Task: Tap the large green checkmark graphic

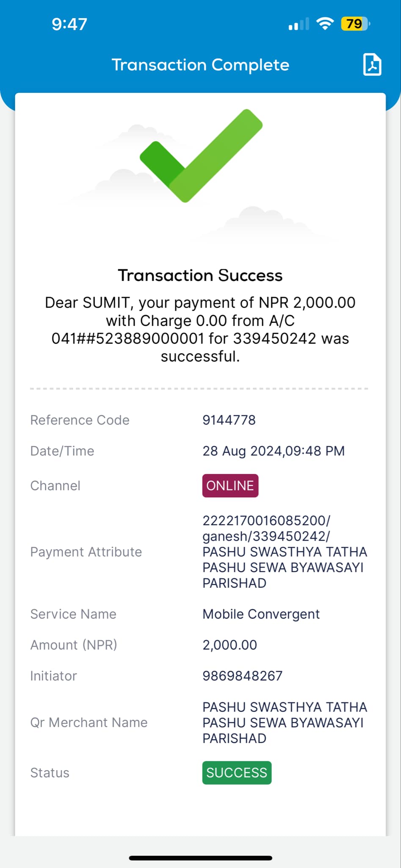Action: point(201,156)
